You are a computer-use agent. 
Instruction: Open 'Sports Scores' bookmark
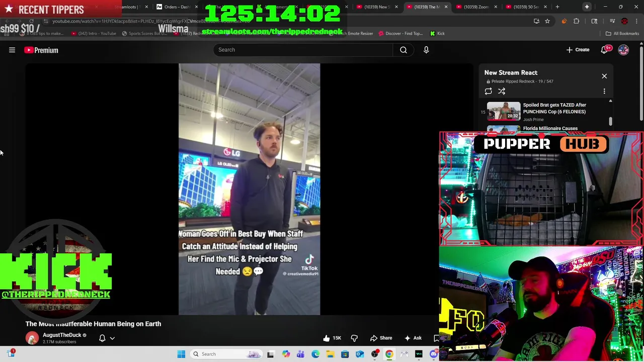tap(144, 33)
